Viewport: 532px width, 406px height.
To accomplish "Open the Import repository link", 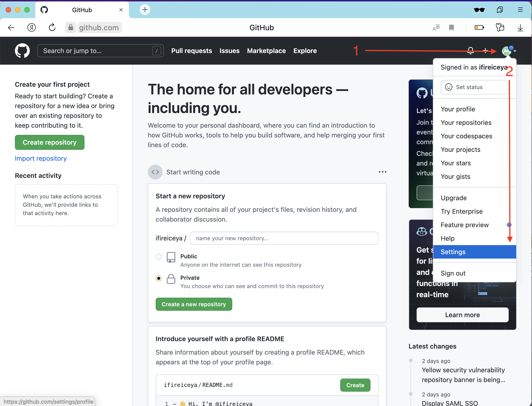I will pos(41,158).
